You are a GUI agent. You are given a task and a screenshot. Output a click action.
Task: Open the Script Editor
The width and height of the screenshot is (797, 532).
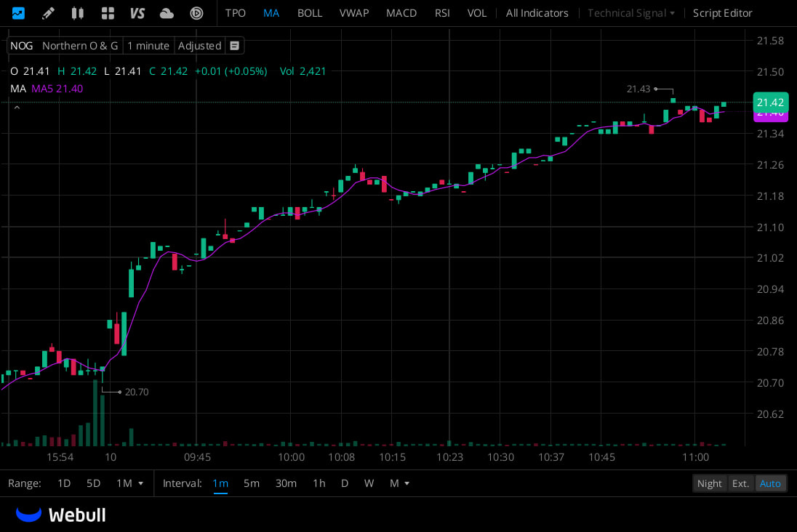pos(722,13)
